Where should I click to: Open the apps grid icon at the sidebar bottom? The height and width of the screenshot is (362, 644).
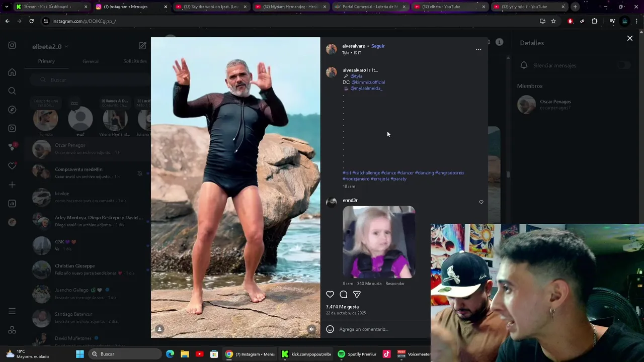pos(12,330)
